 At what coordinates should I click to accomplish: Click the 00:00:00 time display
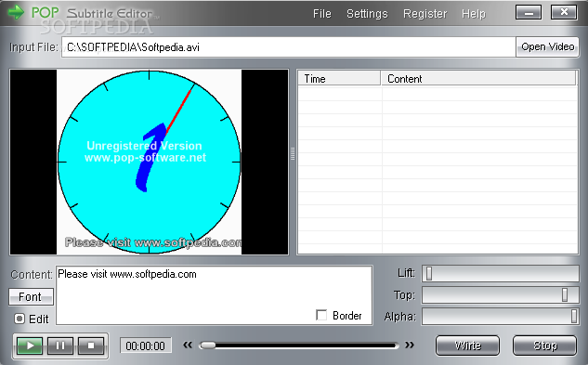[145, 345]
